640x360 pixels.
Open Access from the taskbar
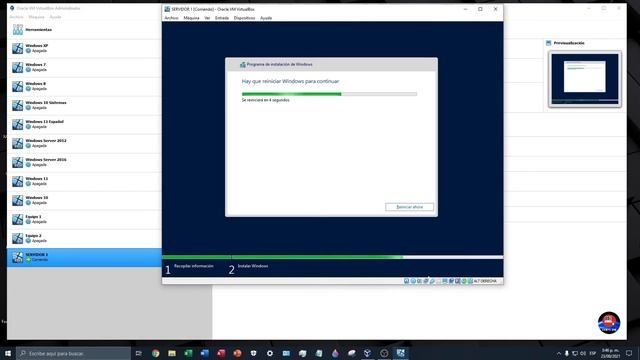pyautogui.click(x=221, y=353)
